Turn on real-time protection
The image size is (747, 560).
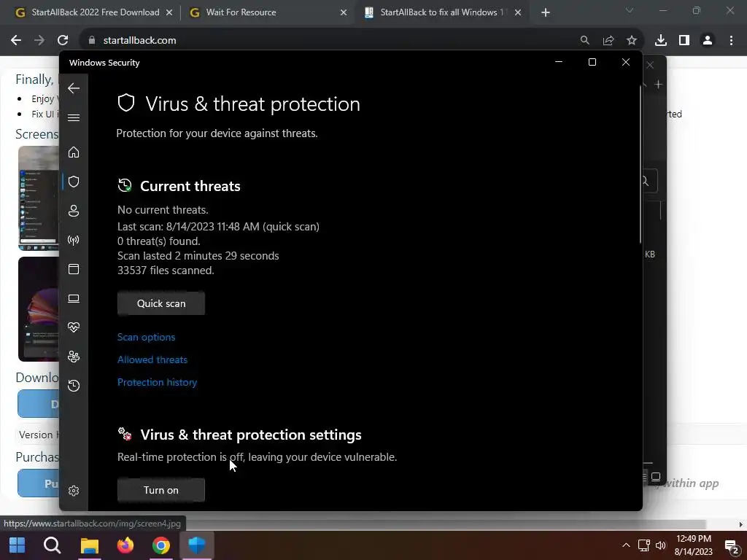(161, 490)
